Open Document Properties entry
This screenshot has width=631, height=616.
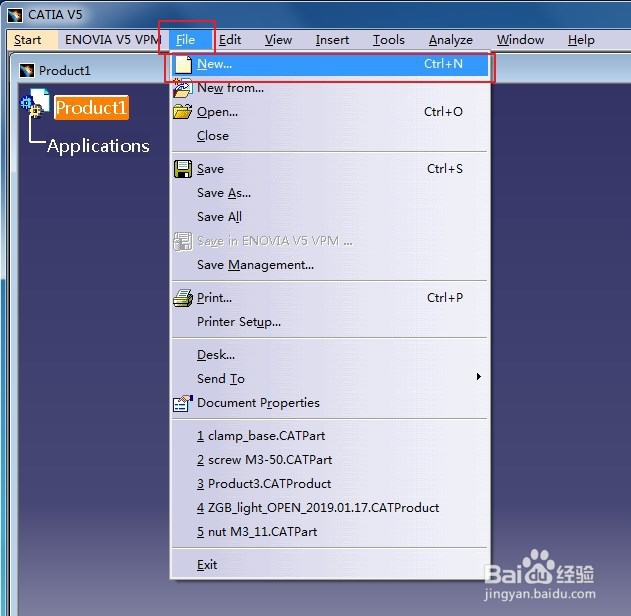(x=330, y=403)
